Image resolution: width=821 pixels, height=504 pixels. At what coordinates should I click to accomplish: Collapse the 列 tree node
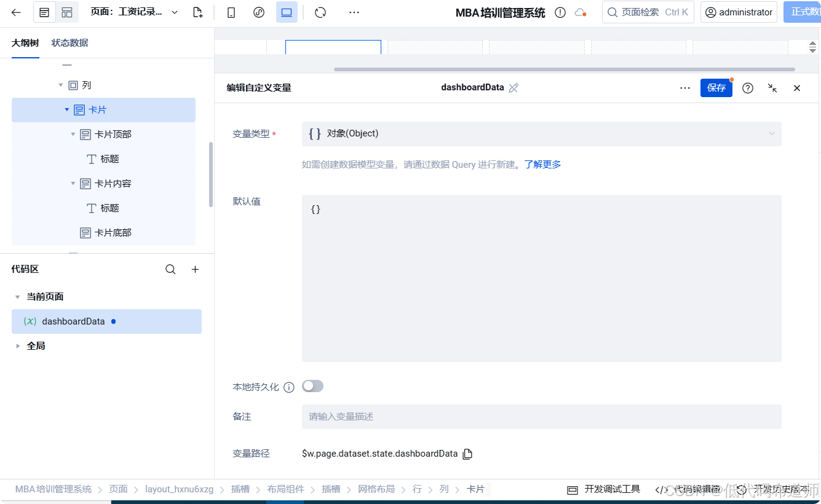(x=61, y=85)
